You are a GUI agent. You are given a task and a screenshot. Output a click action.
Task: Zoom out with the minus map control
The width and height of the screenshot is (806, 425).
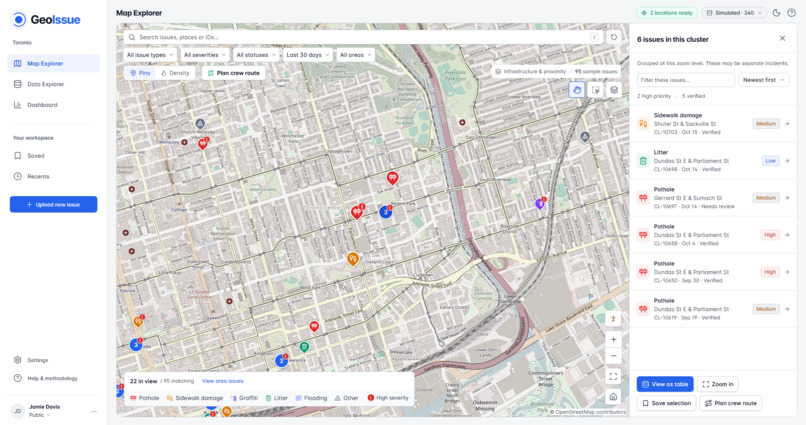coord(613,356)
